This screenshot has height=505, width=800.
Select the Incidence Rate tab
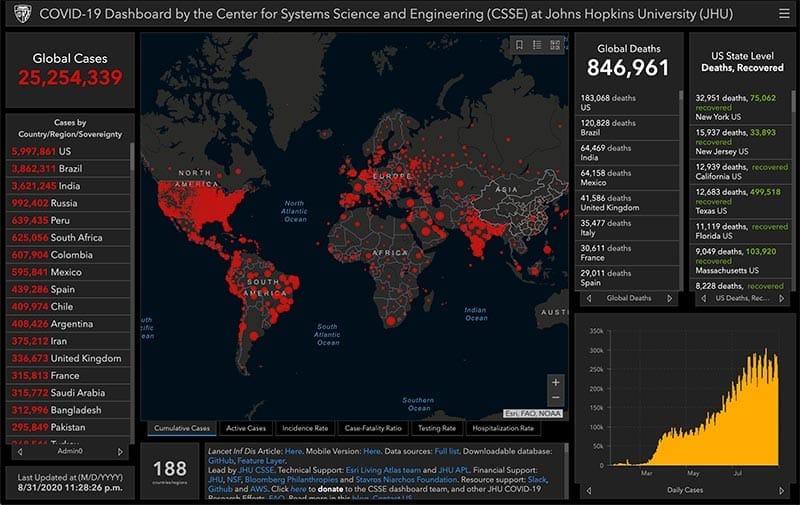click(307, 428)
